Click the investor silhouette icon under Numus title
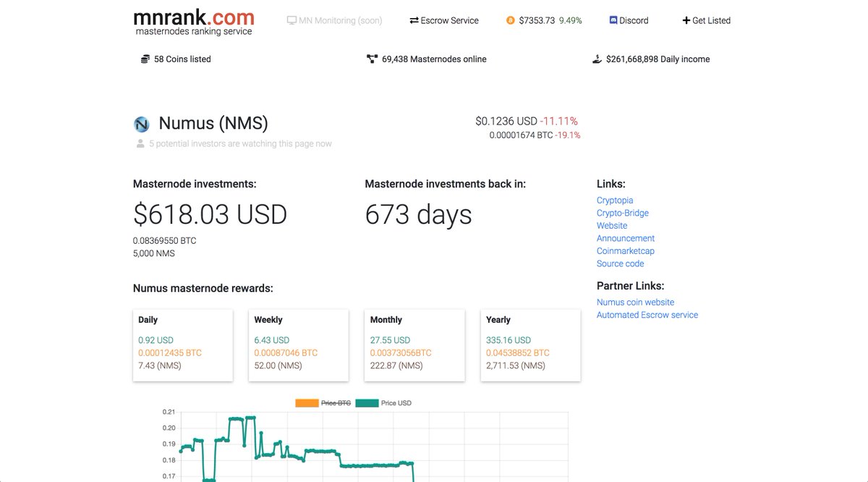Screen dimensions: 868x482 [139, 143]
